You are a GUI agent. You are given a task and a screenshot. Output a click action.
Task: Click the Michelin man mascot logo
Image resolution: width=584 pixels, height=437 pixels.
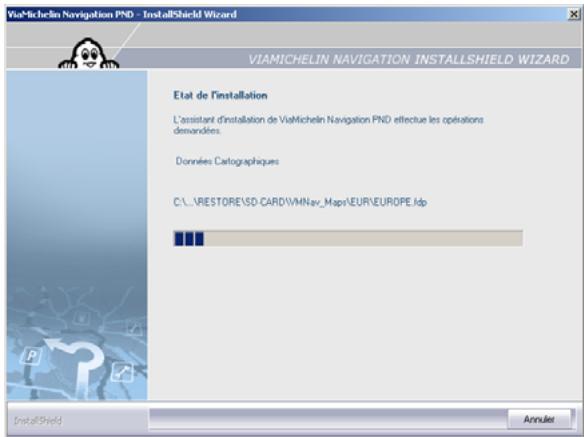pos(89,54)
